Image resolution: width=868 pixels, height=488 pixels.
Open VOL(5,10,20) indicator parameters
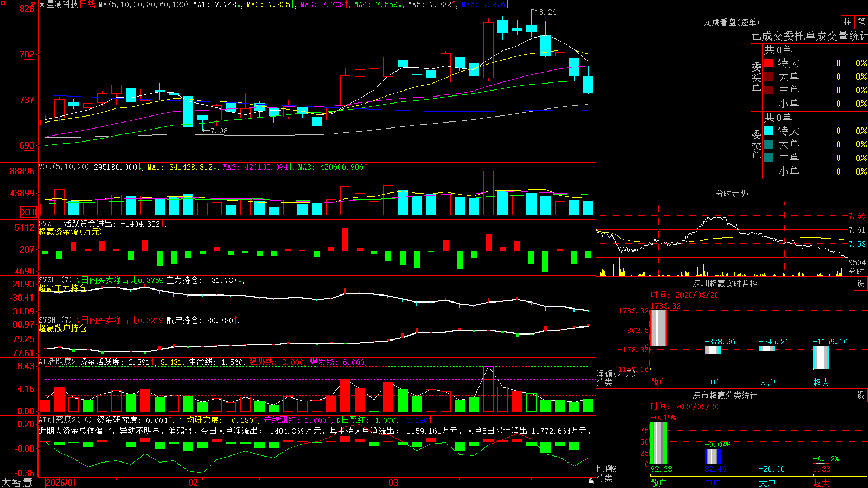click(63, 167)
